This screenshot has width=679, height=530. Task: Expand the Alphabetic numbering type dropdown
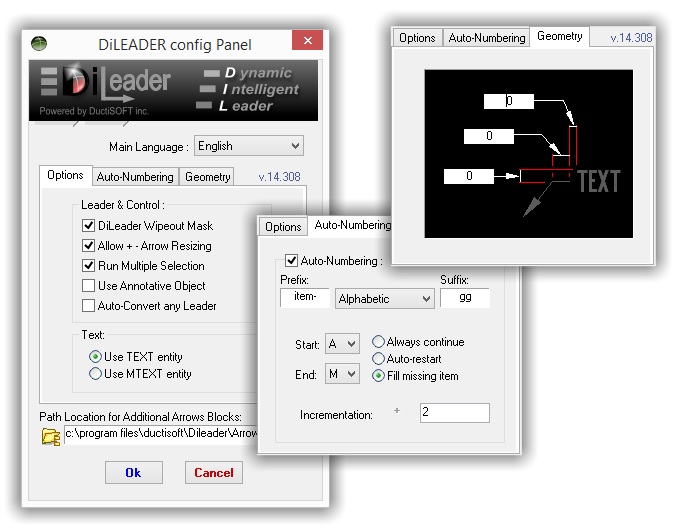pyautogui.click(x=385, y=298)
